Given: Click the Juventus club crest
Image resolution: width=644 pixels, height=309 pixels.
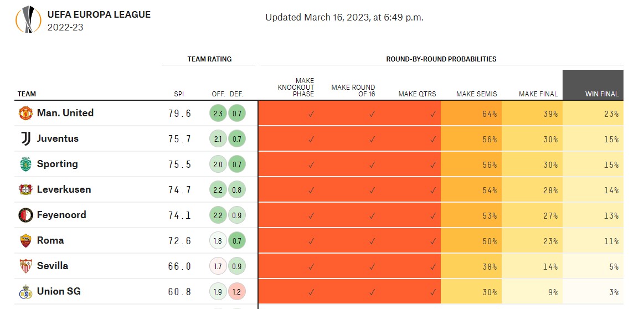Looking at the screenshot, I should 26,138.
